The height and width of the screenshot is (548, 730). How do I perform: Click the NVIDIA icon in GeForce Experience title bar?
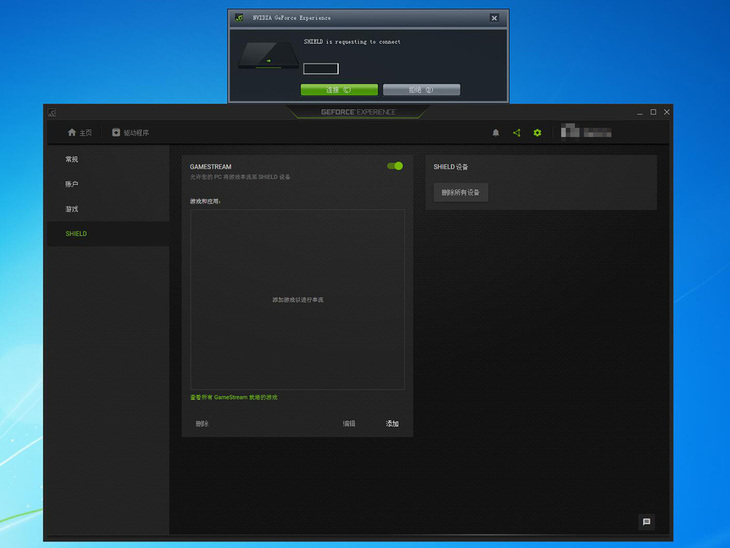tap(52, 113)
